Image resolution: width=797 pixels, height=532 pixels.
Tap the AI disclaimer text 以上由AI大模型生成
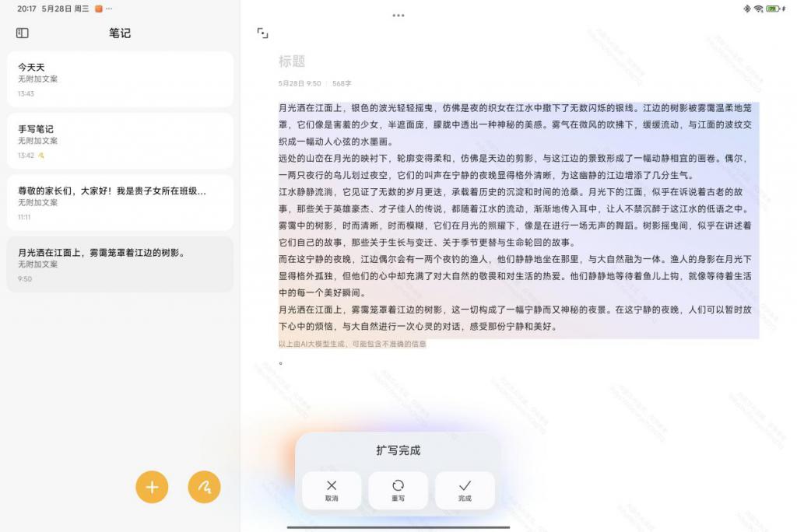click(x=353, y=344)
